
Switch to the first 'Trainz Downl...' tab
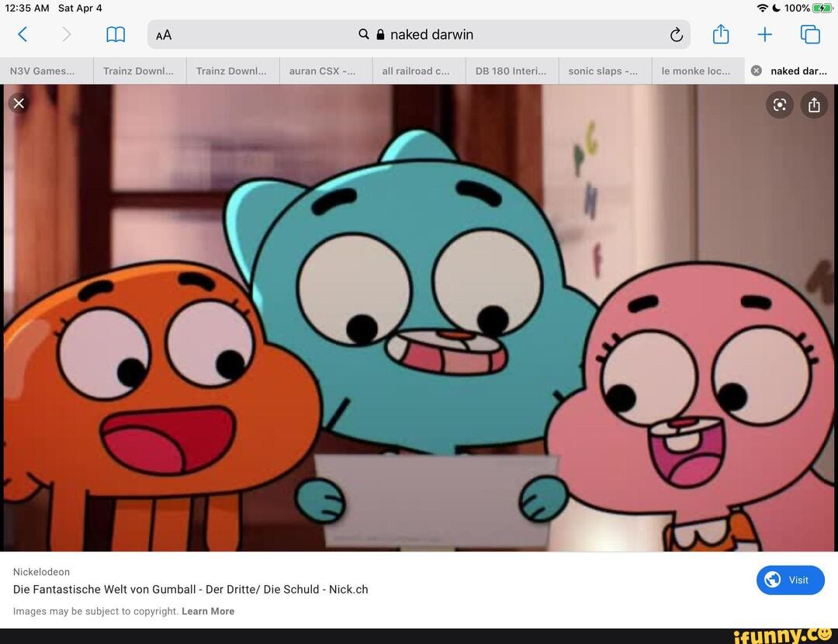point(140,71)
